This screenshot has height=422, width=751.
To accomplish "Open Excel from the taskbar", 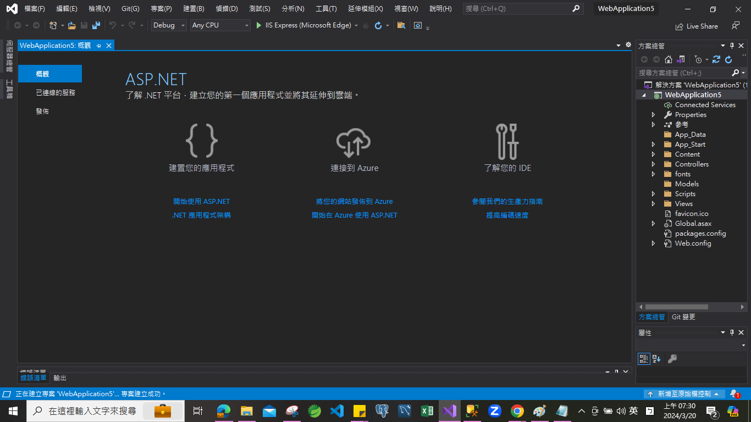I will pos(427,411).
